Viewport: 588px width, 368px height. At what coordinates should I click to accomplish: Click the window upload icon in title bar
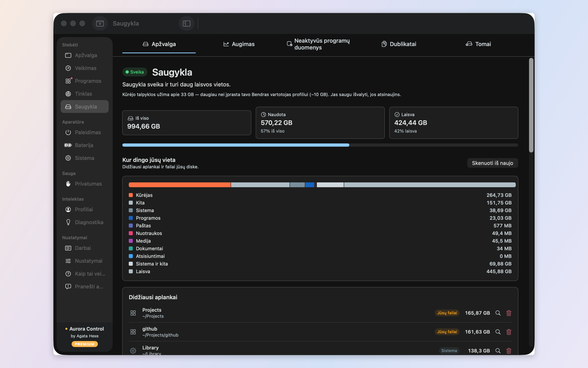coord(100,23)
